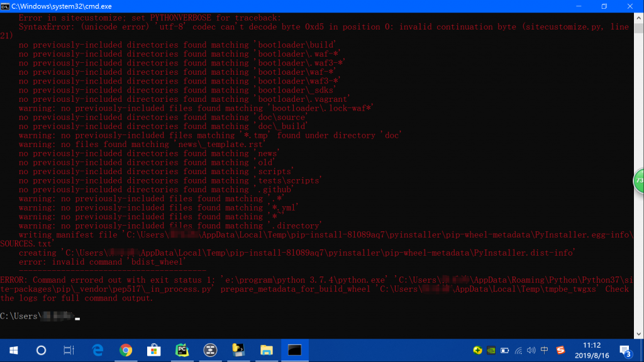Click the Cortana circle icon
644x362 pixels.
tap(41, 350)
